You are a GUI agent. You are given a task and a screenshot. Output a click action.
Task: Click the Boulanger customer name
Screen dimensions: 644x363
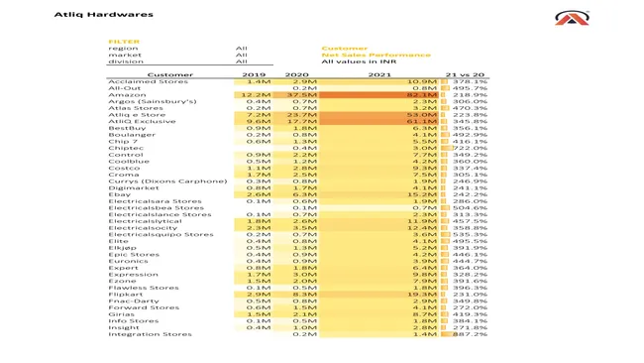132,135
